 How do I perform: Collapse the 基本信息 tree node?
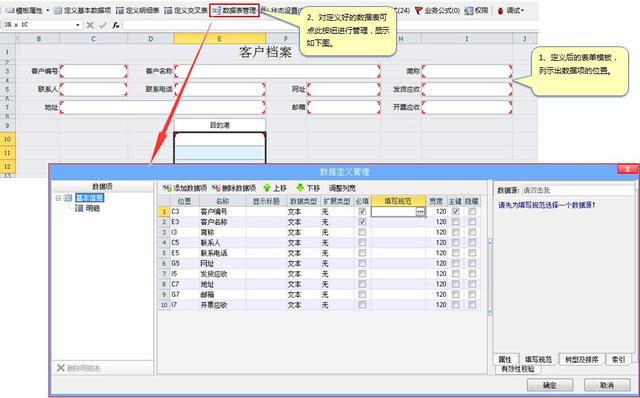(58, 198)
